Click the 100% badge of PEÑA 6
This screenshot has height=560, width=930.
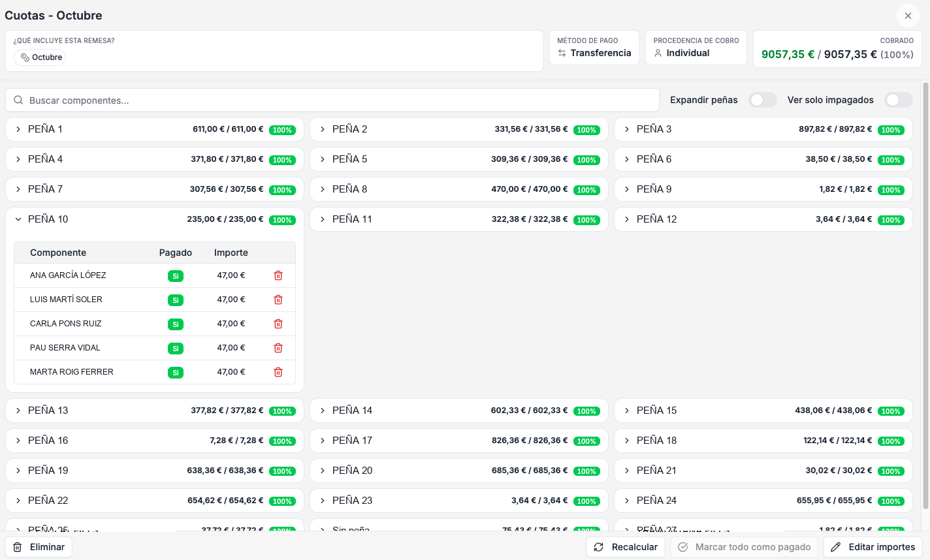(891, 160)
